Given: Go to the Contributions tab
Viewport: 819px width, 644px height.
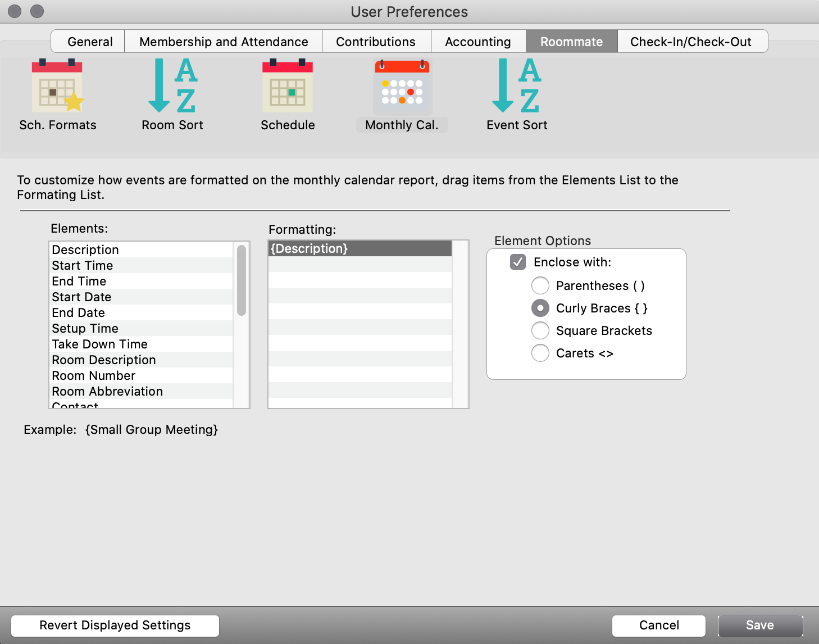Looking at the screenshot, I should pos(376,42).
